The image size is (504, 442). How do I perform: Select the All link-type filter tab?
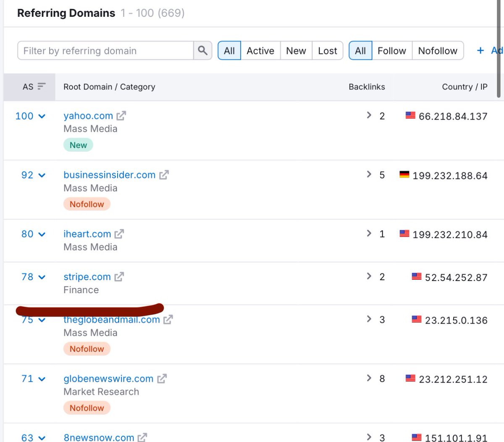[360, 51]
